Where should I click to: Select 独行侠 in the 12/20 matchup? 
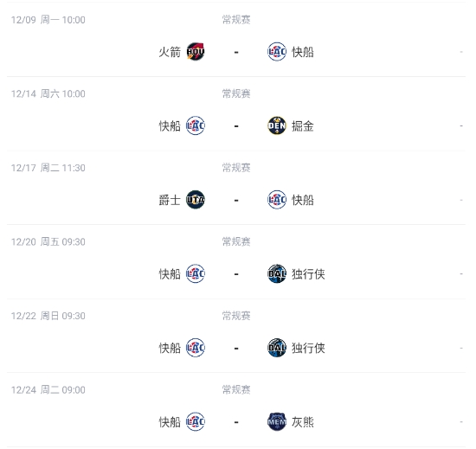point(308,274)
